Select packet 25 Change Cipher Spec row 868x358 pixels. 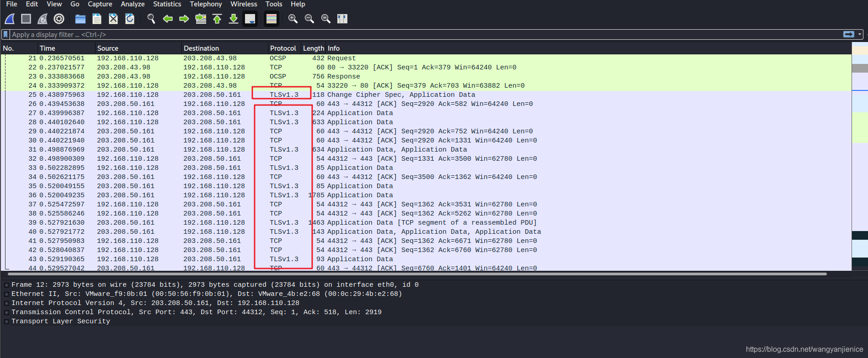(426, 95)
